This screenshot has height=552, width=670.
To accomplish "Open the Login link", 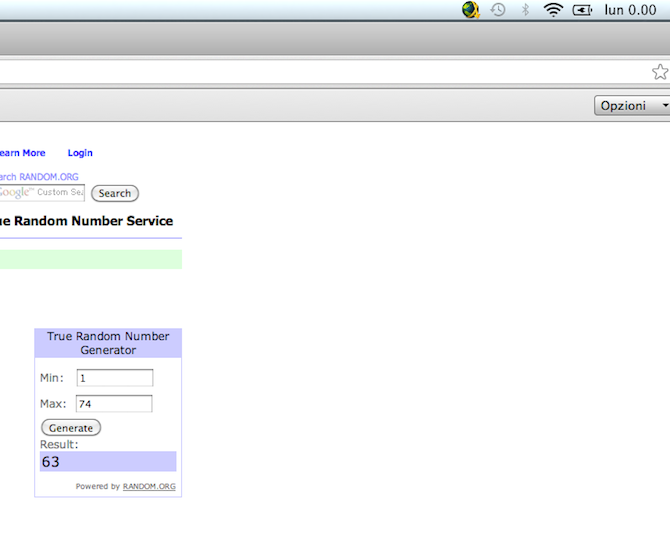I will pos(80,153).
